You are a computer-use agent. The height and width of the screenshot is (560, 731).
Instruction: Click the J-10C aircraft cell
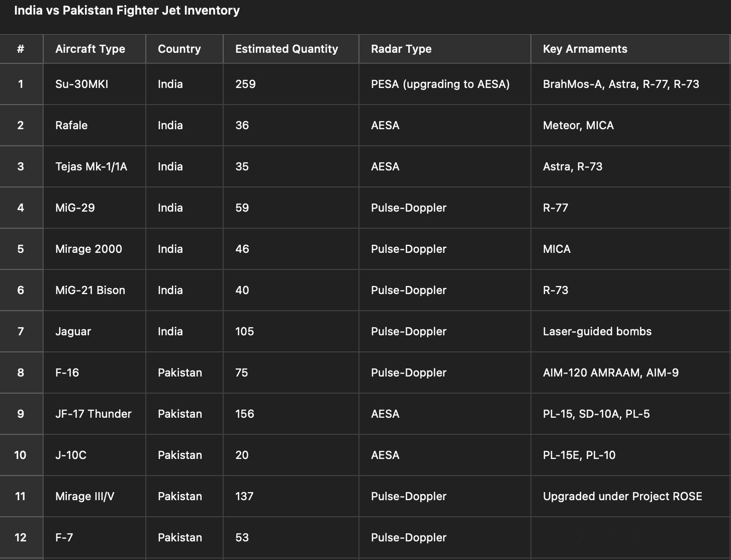click(x=95, y=455)
